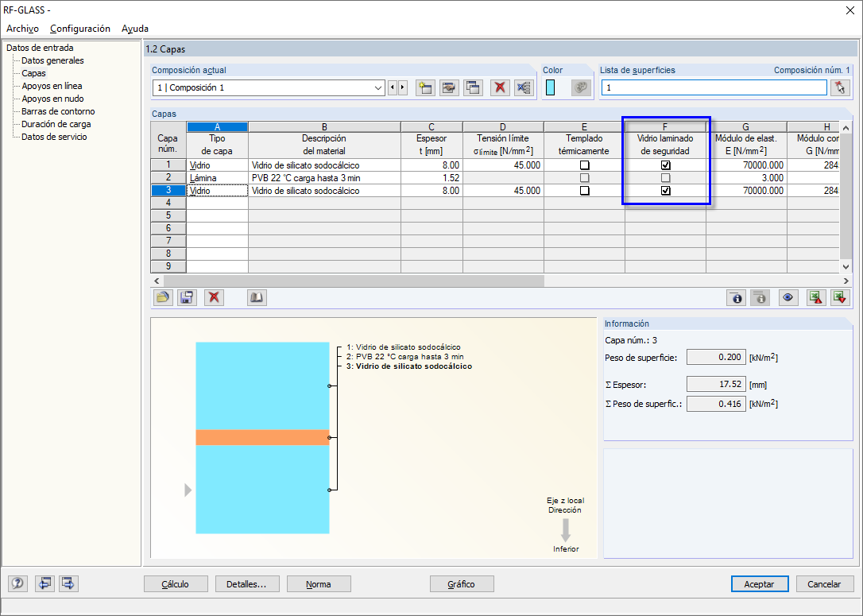Pick surfaces graphically with the cursor icon
Screen dimensions: 863x616
pyautogui.click(x=840, y=87)
